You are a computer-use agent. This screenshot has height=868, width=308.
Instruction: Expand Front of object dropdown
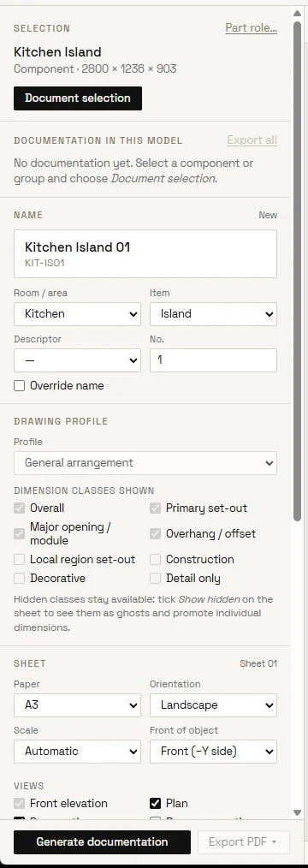[x=213, y=752]
